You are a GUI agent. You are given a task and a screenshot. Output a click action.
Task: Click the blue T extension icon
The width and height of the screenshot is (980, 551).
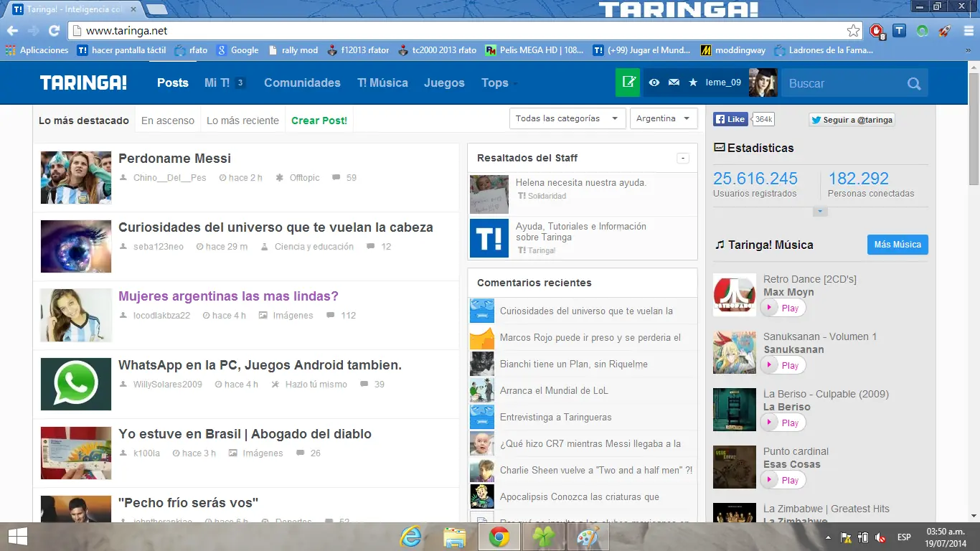pos(900,31)
